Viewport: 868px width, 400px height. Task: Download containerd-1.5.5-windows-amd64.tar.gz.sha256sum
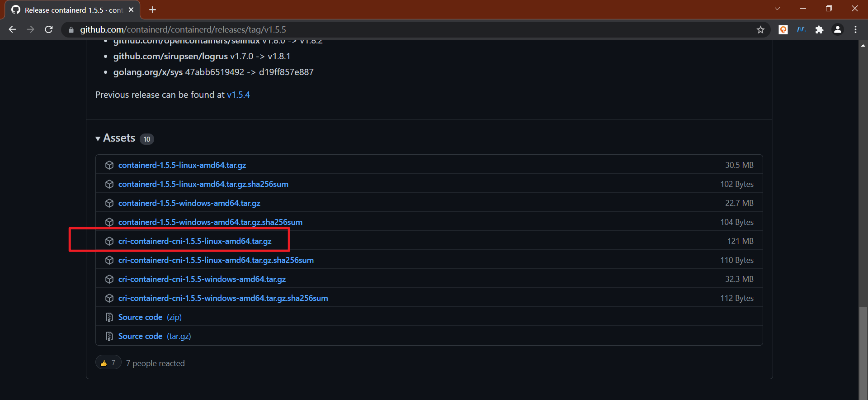(x=210, y=222)
